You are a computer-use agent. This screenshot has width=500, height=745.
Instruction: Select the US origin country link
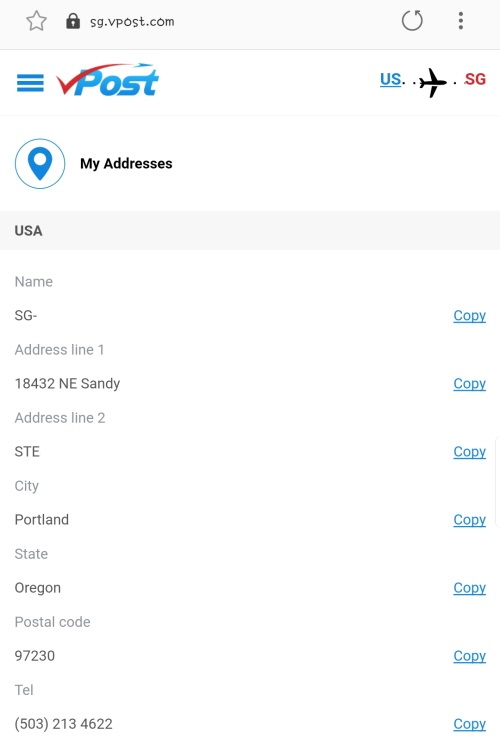pos(391,79)
